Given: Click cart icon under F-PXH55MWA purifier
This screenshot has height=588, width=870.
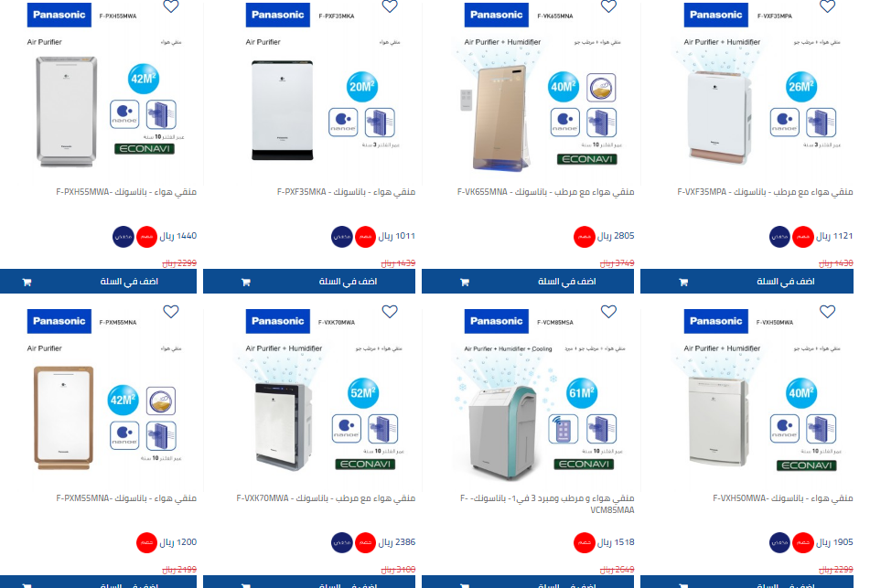Looking at the screenshot, I should 27,282.
